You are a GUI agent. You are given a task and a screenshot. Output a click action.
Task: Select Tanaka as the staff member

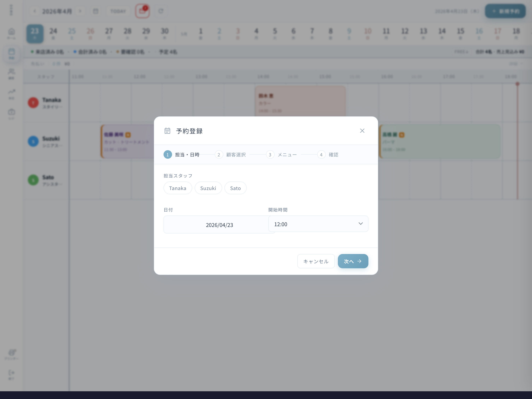point(178,188)
